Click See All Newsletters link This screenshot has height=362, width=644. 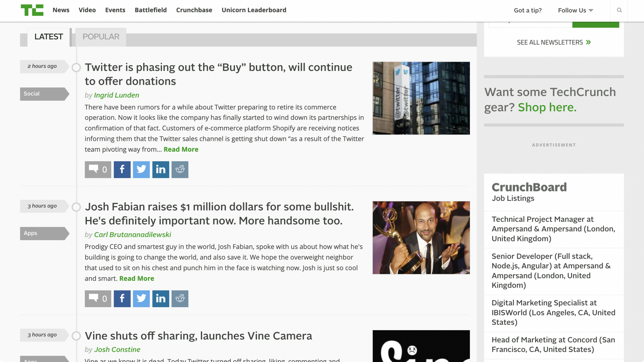click(x=554, y=42)
